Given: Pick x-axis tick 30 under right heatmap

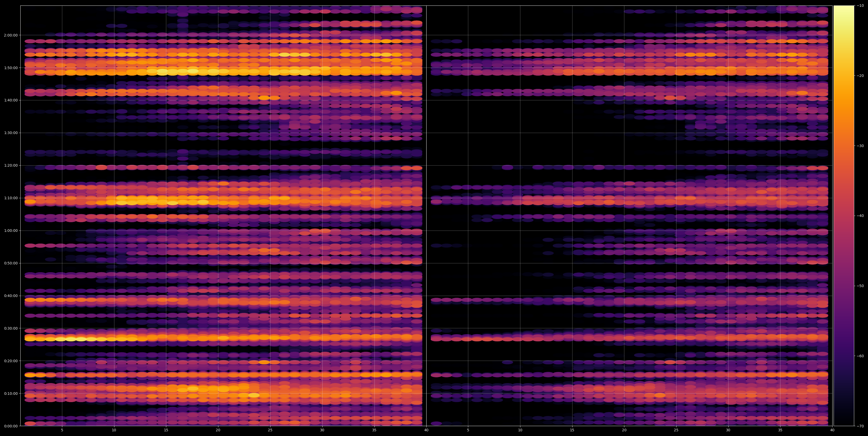Looking at the screenshot, I should click(728, 430).
